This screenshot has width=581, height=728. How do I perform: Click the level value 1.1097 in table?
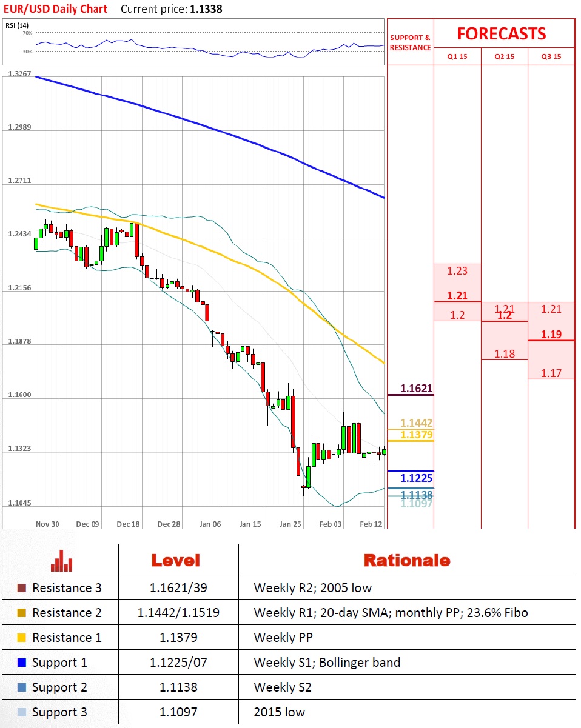178,712
